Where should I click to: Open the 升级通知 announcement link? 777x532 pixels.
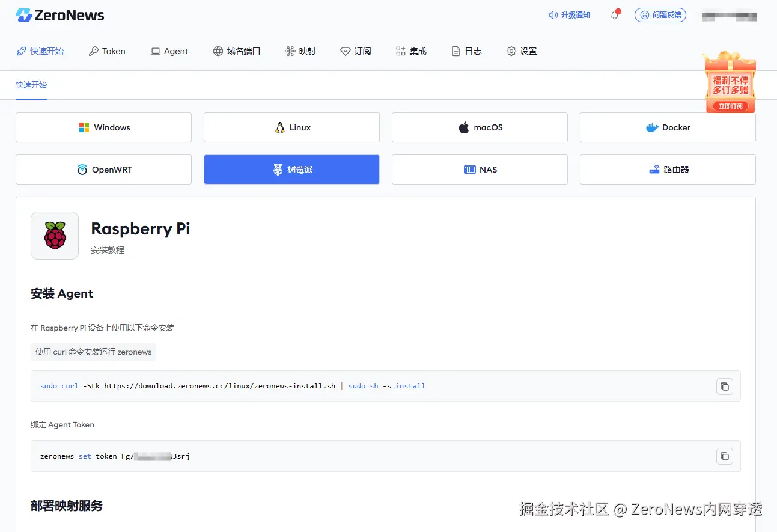tap(569, 15)
